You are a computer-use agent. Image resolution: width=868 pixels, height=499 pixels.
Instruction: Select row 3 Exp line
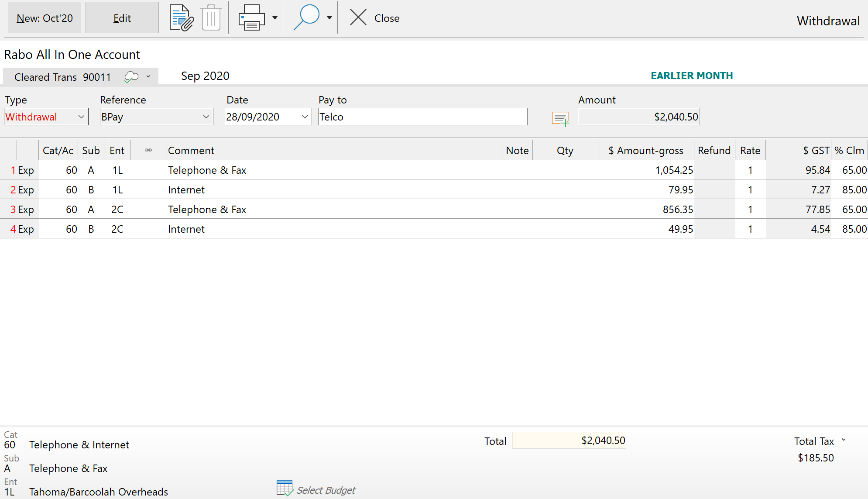(434, 209)
